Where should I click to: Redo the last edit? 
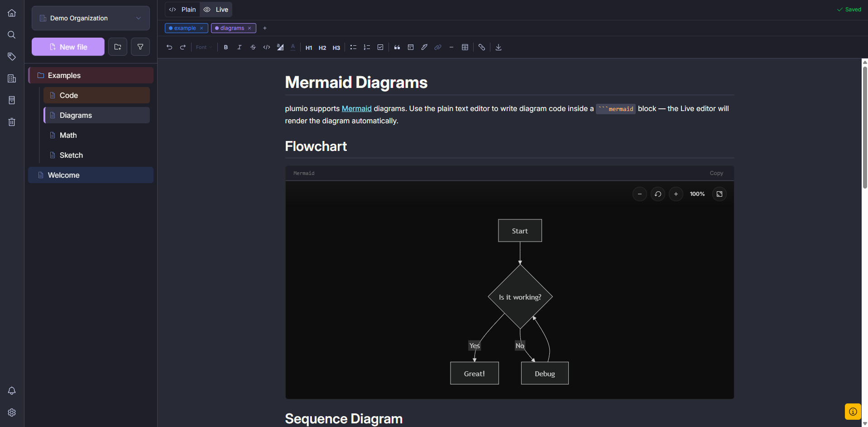(x=183, y=47)
